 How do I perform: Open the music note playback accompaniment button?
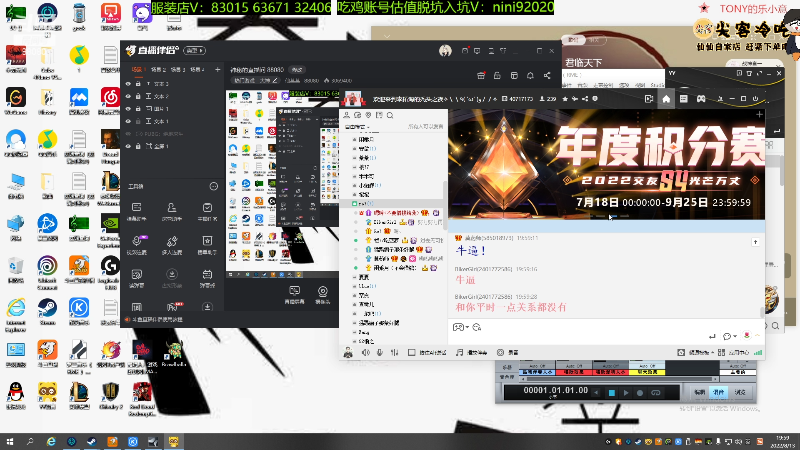point(470,353)
